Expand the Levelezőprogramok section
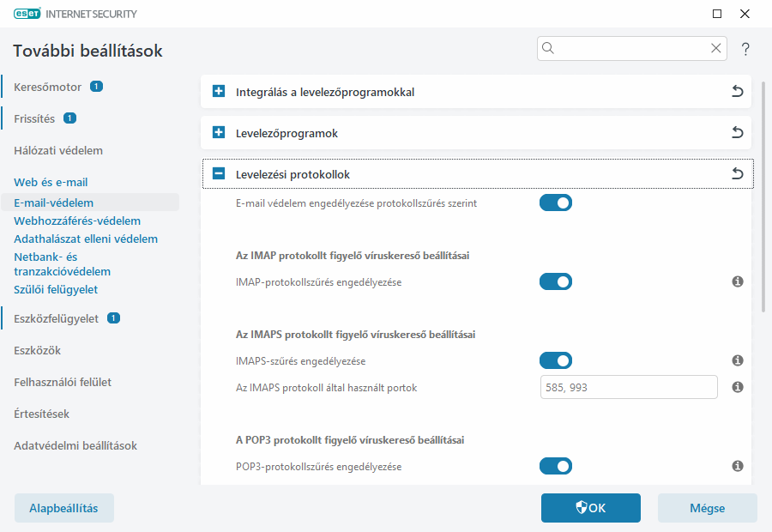772x532 pixels. [x=218, y=133]
